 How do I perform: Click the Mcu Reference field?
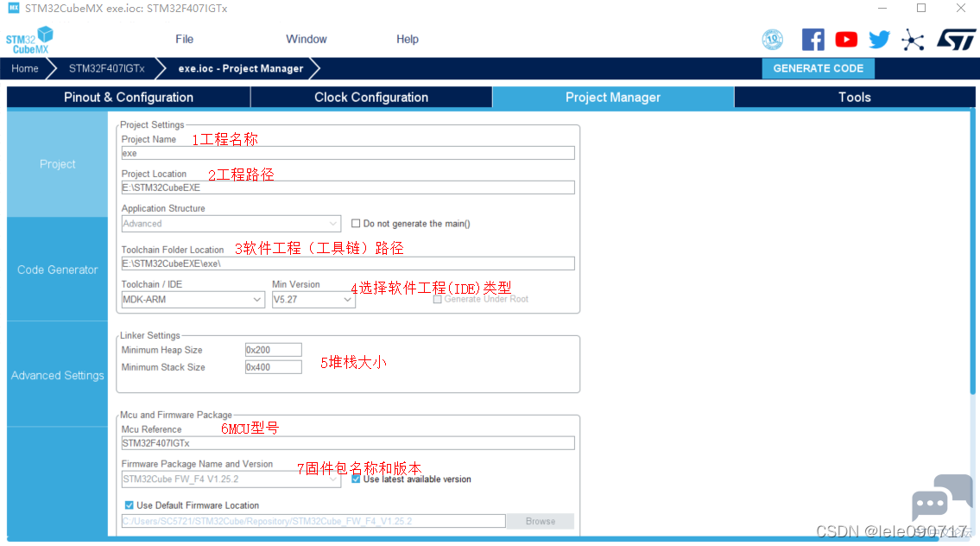coord(348,443)
